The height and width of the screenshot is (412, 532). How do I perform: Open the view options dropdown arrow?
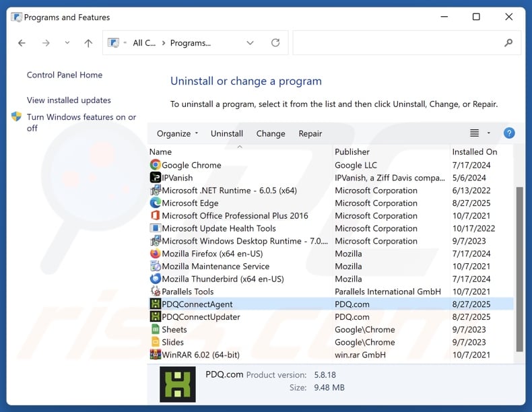[x=489, y=133]
